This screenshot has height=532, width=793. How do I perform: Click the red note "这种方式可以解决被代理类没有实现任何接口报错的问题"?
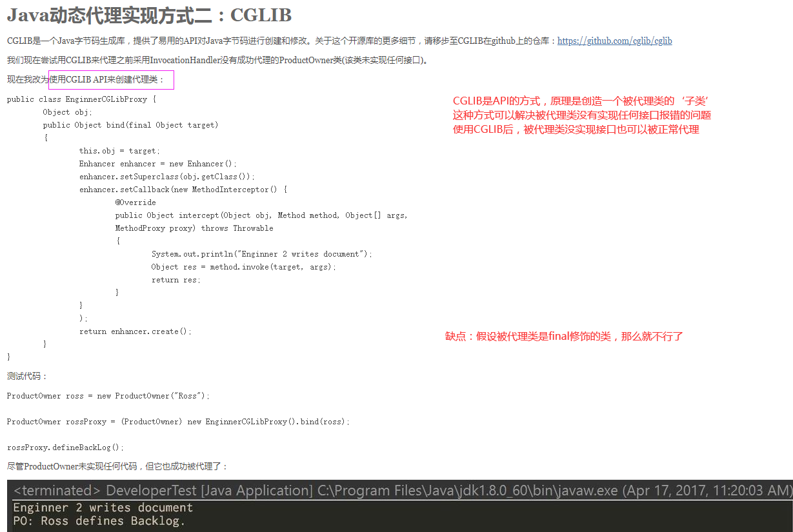582,115
